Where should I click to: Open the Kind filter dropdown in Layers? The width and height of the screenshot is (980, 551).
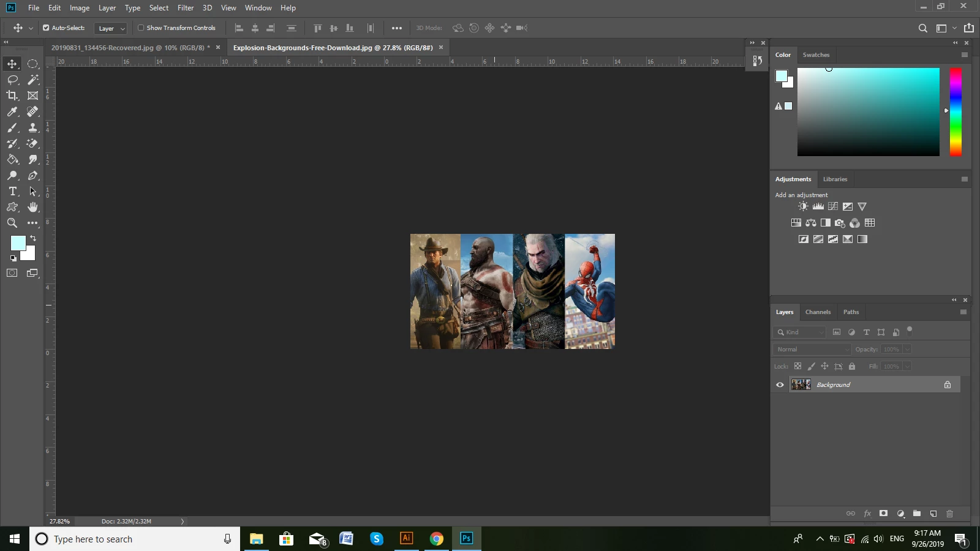(800, 332)
